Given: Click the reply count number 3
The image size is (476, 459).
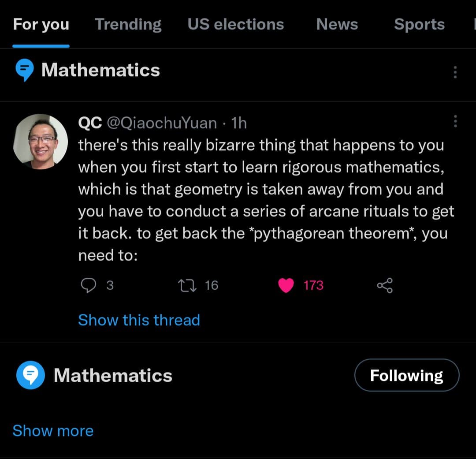Looking at the screenshot, I should [110, 286].
